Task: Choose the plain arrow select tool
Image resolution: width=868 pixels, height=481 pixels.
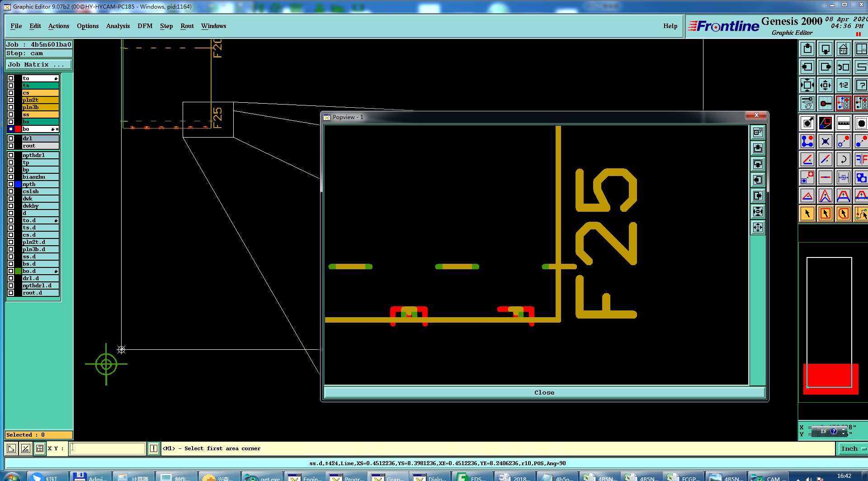Action: [807, 214]
